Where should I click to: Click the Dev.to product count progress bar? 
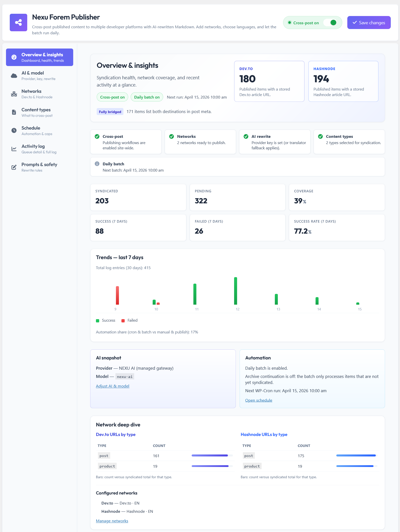pyautogui.click(x=212, y=466)
